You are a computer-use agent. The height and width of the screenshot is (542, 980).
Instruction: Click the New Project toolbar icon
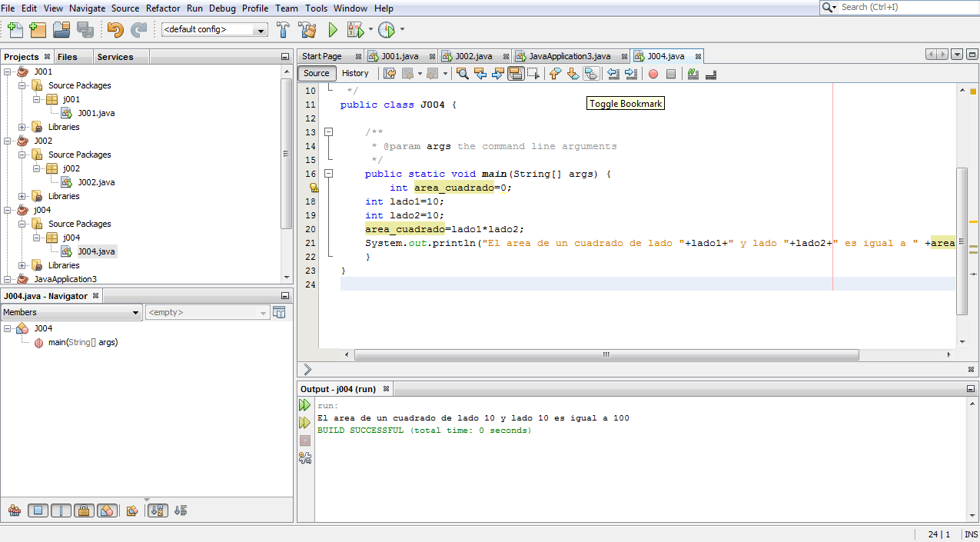(38, 30)
